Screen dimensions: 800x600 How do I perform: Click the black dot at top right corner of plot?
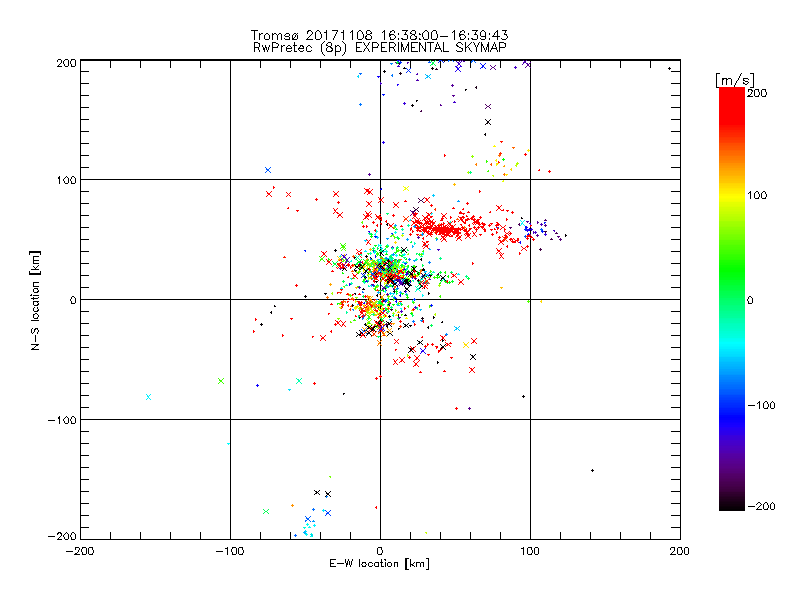669,68
